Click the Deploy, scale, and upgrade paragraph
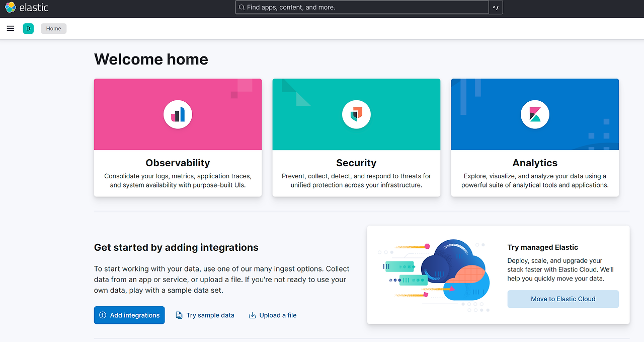The height and width of the screenshot is (342, 644). (x=560, y=269)
